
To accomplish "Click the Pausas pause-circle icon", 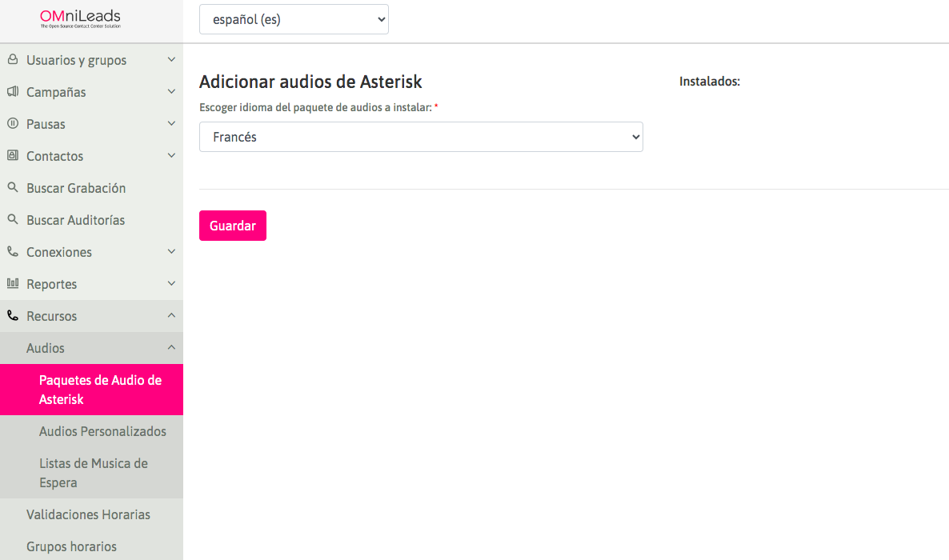I will click(x=12, y=124).
